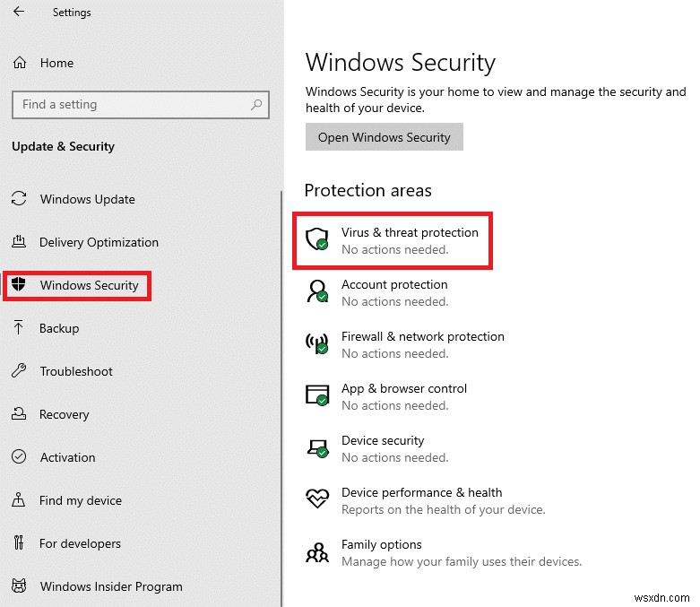This screenshot has height=607, width=700.
Task: Navigate to Troubleshoot settings
Action: [x=76, y=371]
